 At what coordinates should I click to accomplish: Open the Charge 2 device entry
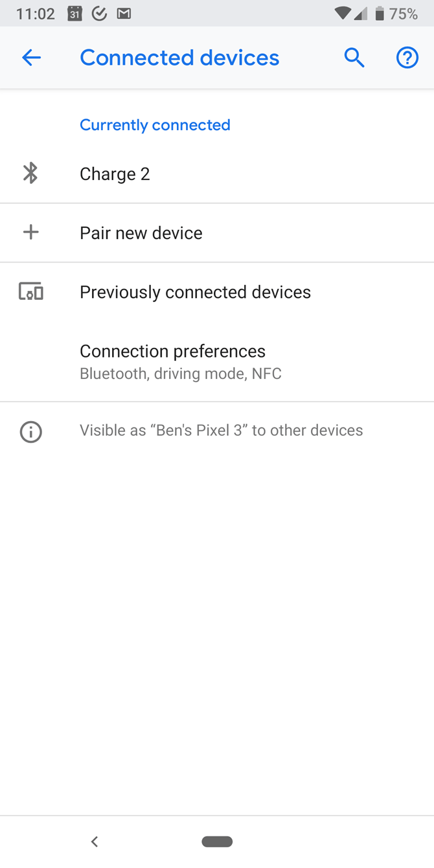coord(115,174)
